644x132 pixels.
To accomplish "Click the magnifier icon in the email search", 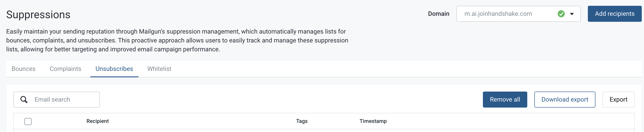I will click(24, 99).
